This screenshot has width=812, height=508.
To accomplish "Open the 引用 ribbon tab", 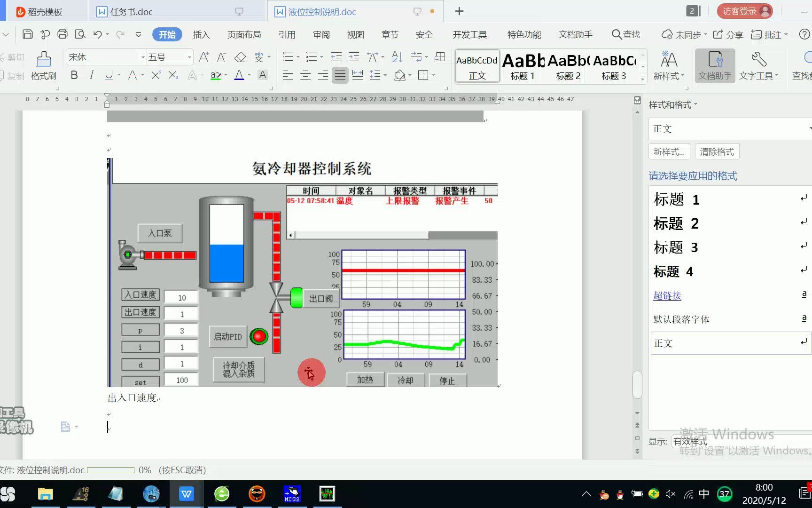I will pyautogui.click(x=287, y=34).
